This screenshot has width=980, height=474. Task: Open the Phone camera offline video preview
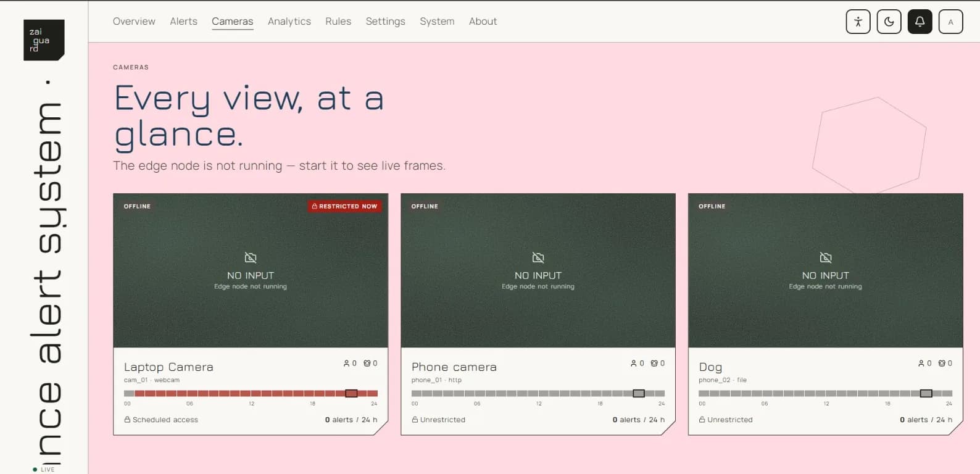pos(538,270)
